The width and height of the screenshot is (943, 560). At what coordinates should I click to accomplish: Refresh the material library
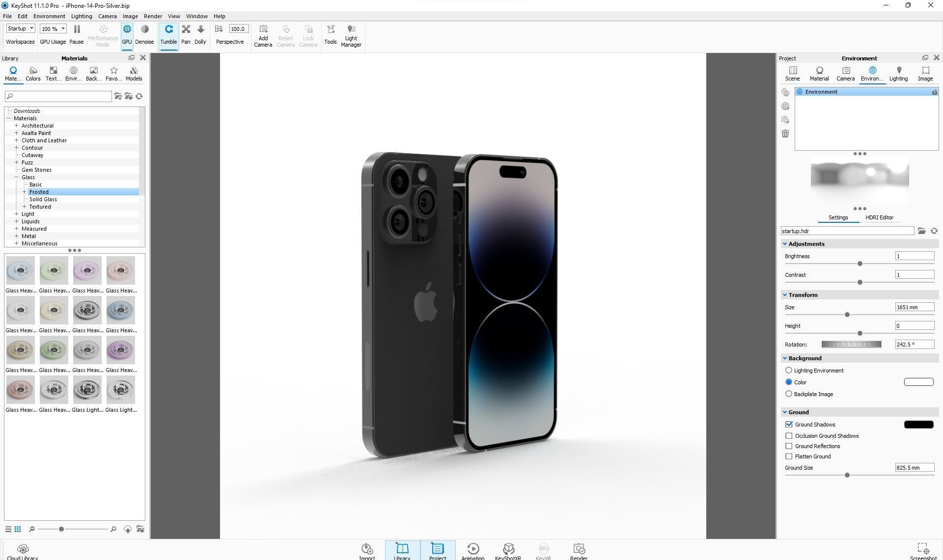tap(139, 96)
